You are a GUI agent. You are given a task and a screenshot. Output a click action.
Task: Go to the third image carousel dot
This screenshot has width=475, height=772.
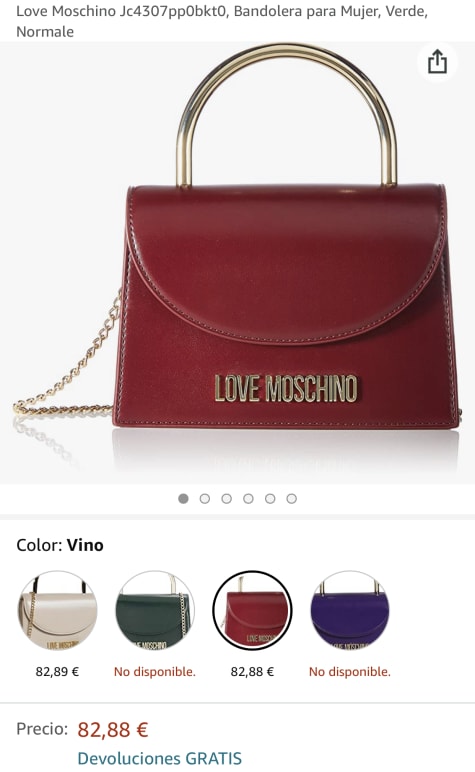tap(226, 499)
